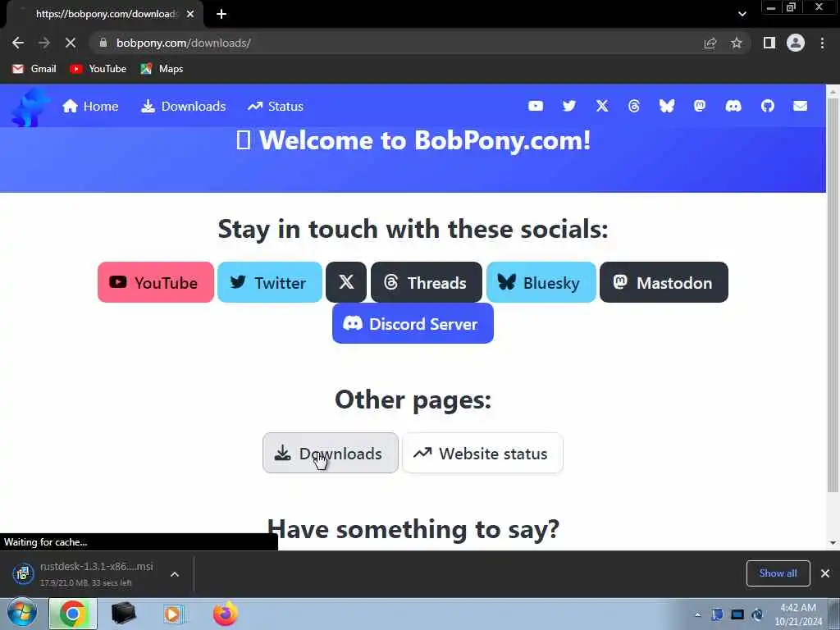This screenshot has height=630, width=840.
Task: Open Downloads under Other pages
Action: 331,453
